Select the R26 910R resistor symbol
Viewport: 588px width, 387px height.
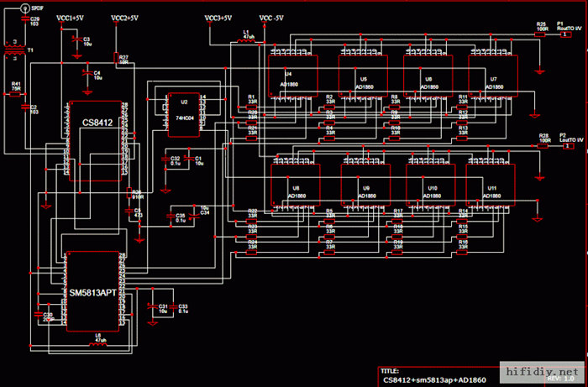[129, 192]
